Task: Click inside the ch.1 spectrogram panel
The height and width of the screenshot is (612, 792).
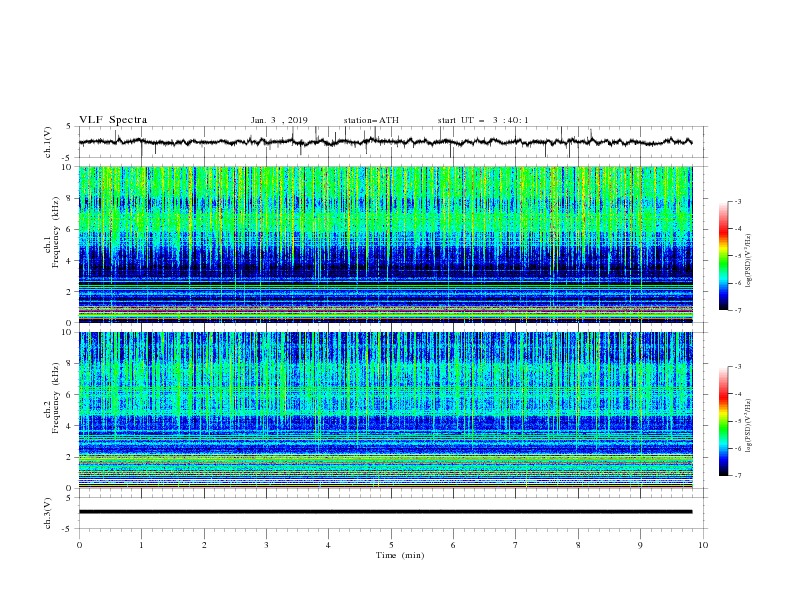Action: point(385,244)
